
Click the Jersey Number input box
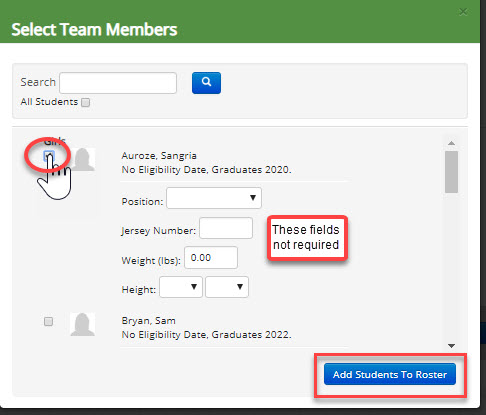click(226, 228)
